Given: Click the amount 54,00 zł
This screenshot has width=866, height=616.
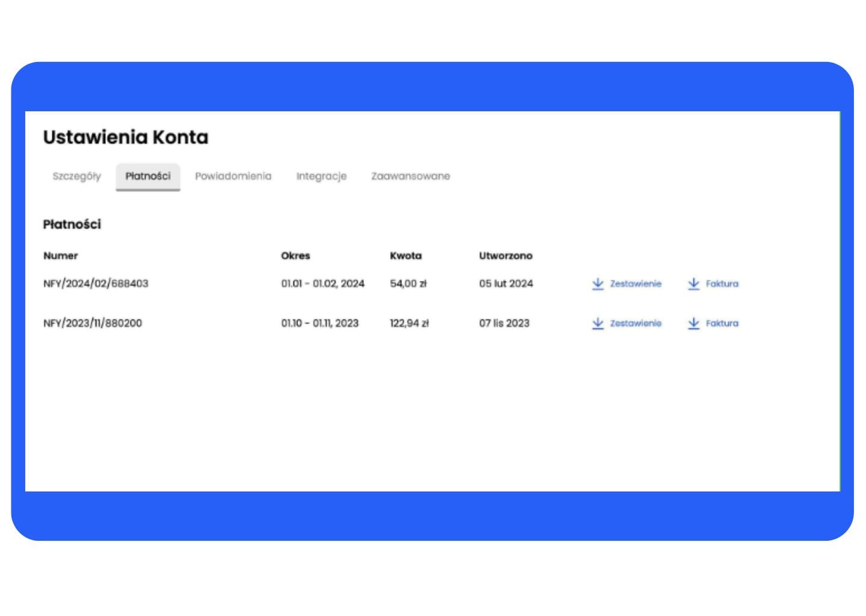Looking at the screenshot, I should [408, 284].
